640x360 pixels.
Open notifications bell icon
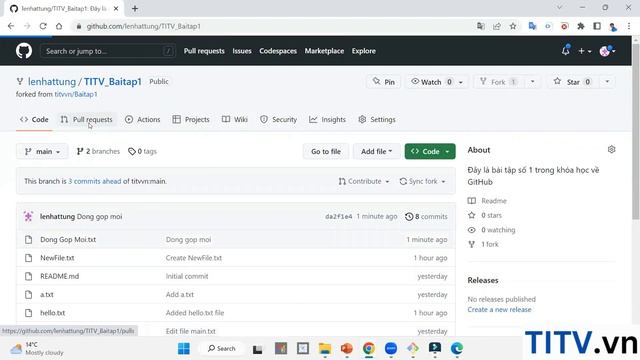coord(565,51)
